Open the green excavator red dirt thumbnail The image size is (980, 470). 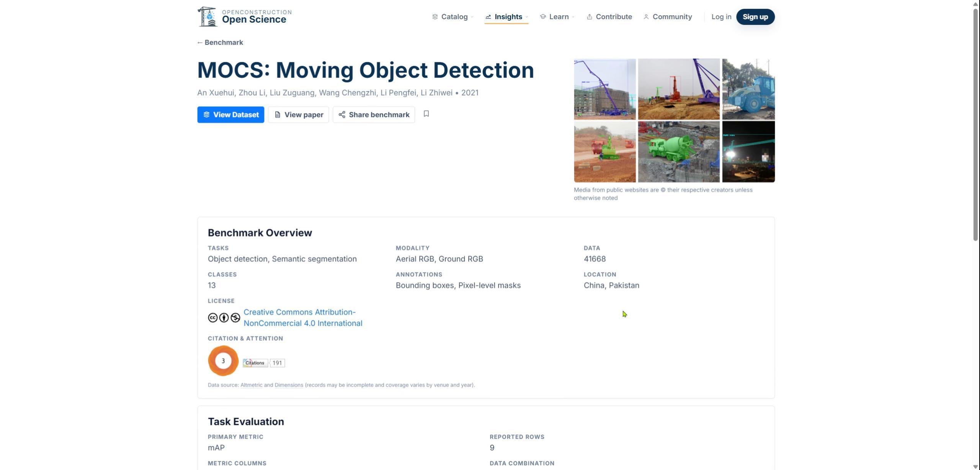(x=605, y=152)
